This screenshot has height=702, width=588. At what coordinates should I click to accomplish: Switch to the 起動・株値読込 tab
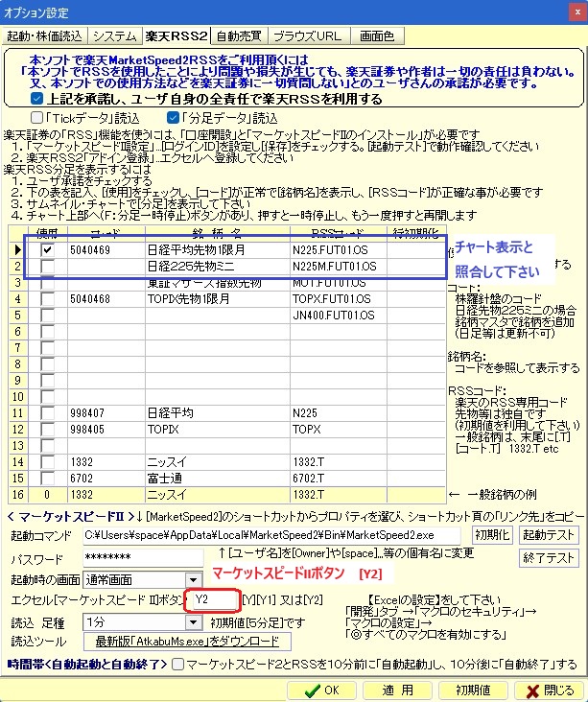[x=45, y=36]
